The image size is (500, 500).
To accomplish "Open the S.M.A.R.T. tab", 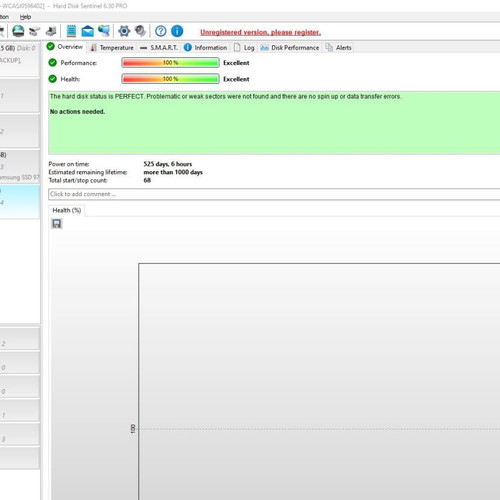I will click(x=159, y=48).
